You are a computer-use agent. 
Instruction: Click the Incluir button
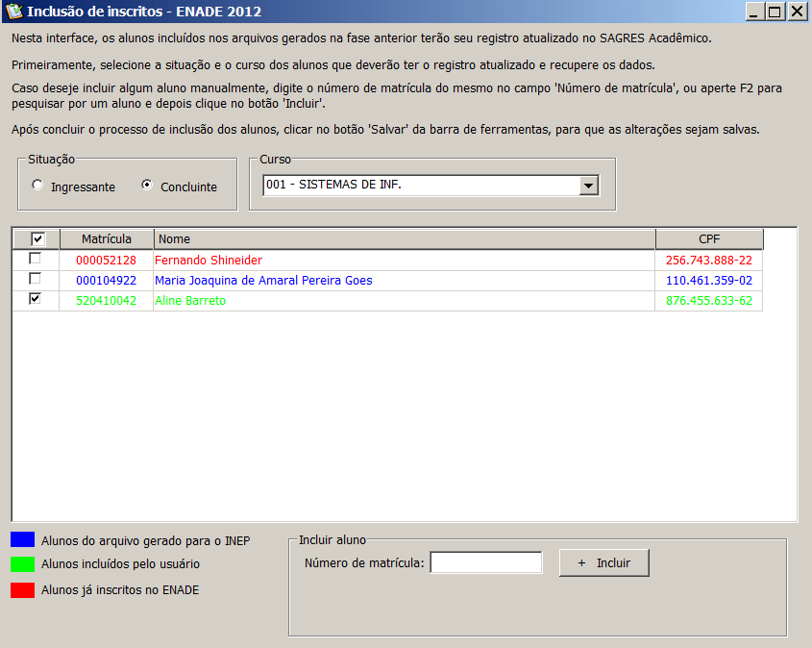(603, 563)
